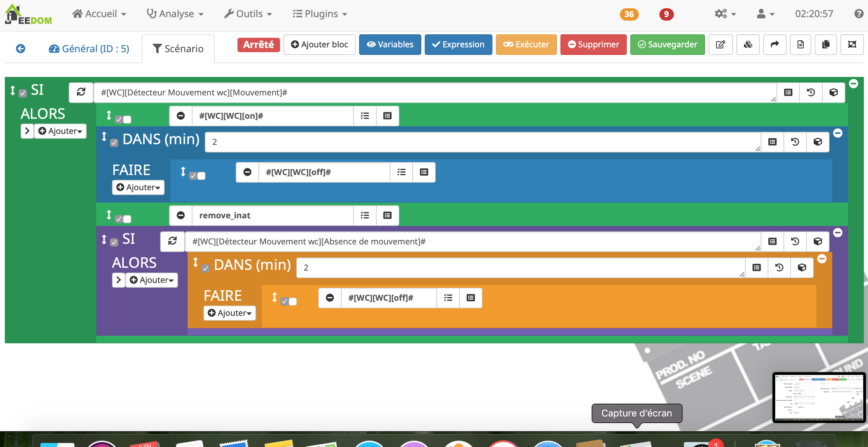Open command picker for Mouvement condition
This screenshot has width=868, height=447.
point(788,92)
